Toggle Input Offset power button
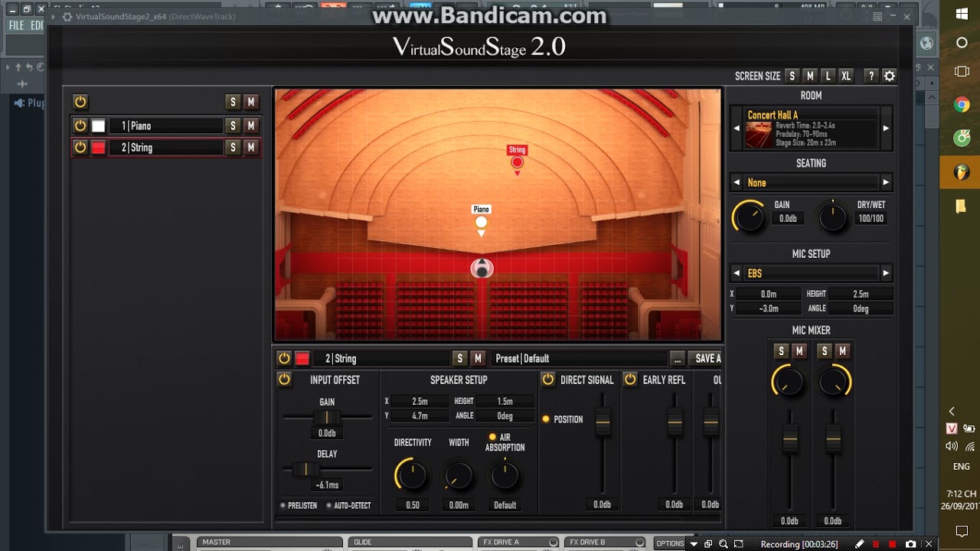The image size is (980, 551). point(284,380)
